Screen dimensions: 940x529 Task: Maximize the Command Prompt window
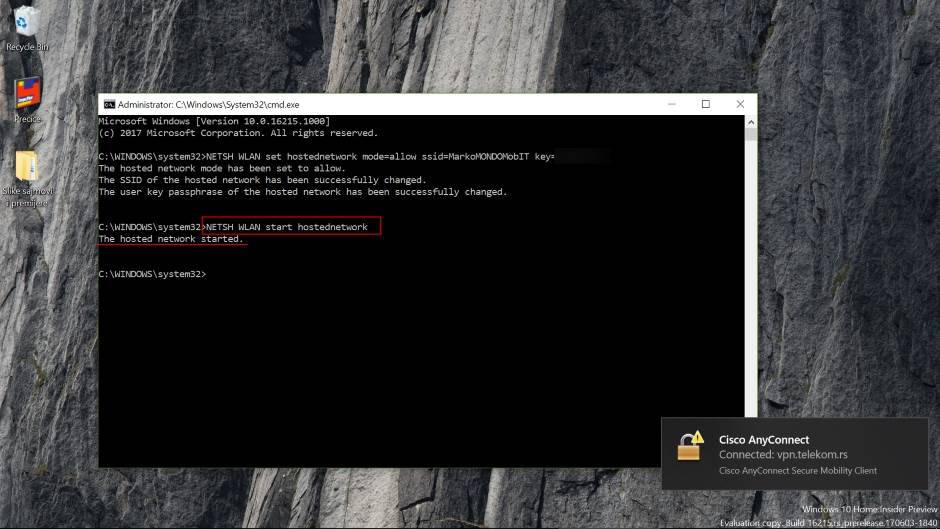(705, 104)
